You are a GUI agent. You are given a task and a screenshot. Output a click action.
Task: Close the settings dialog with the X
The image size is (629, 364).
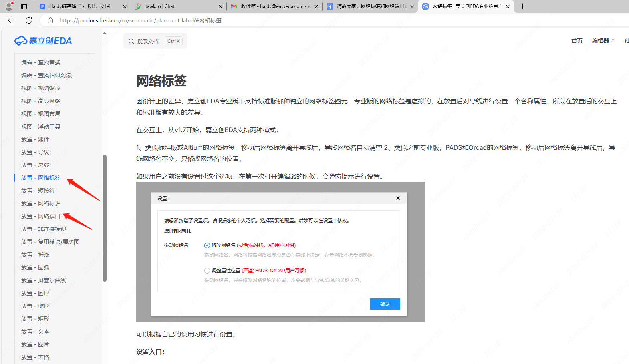tap(398, 198)
